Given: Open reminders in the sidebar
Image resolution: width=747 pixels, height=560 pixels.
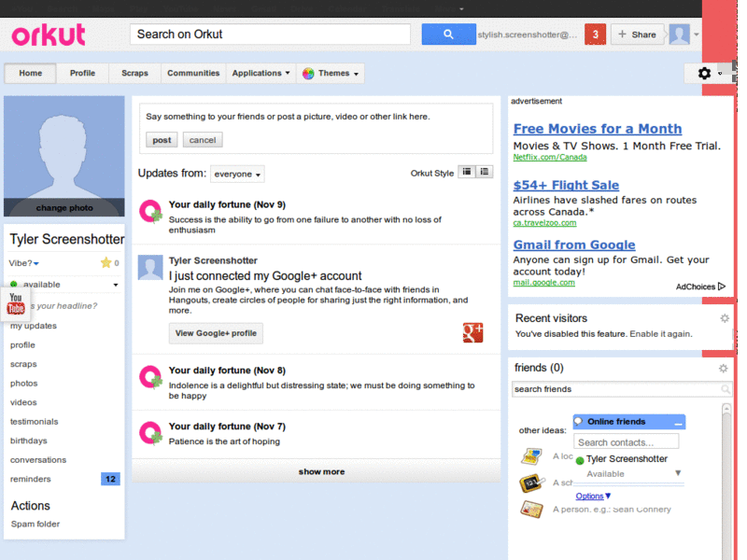Looking at the screenshot, I should [31, 479].
